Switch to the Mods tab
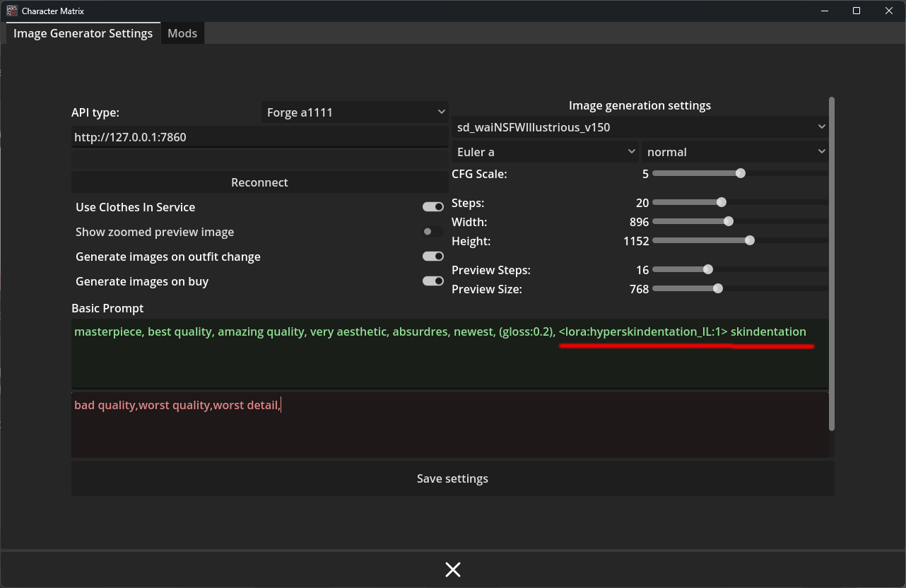The image size is (906, 588). pyautogui.click(x=182, y=33)
